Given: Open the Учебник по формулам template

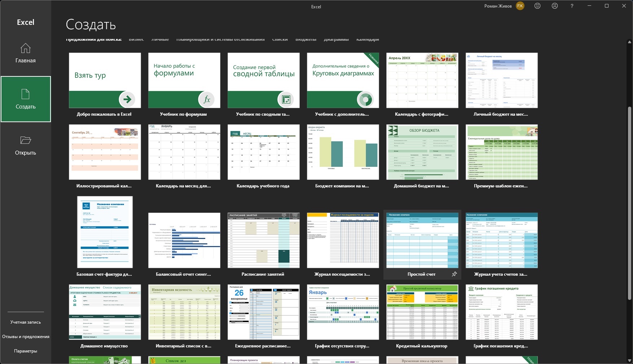Looking at the screenshot, I should click(184, 80).
